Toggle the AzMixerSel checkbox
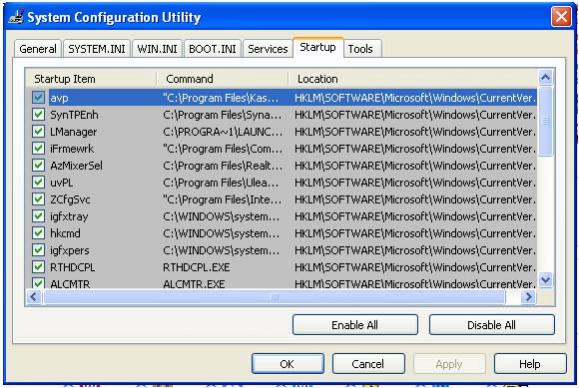579x388 pixels. click(38, 165)
